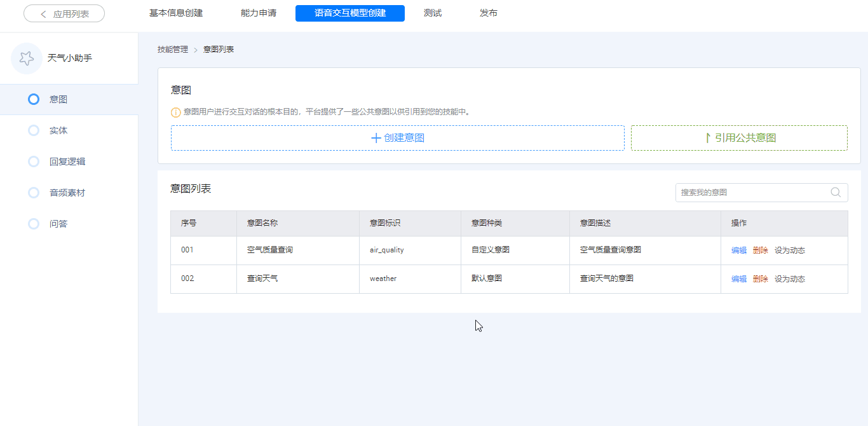This screenshot has width=868, height=426.
Task: Open 问答 sidebar menu item label
Action: pyautogui.click(x=58, y=224)
